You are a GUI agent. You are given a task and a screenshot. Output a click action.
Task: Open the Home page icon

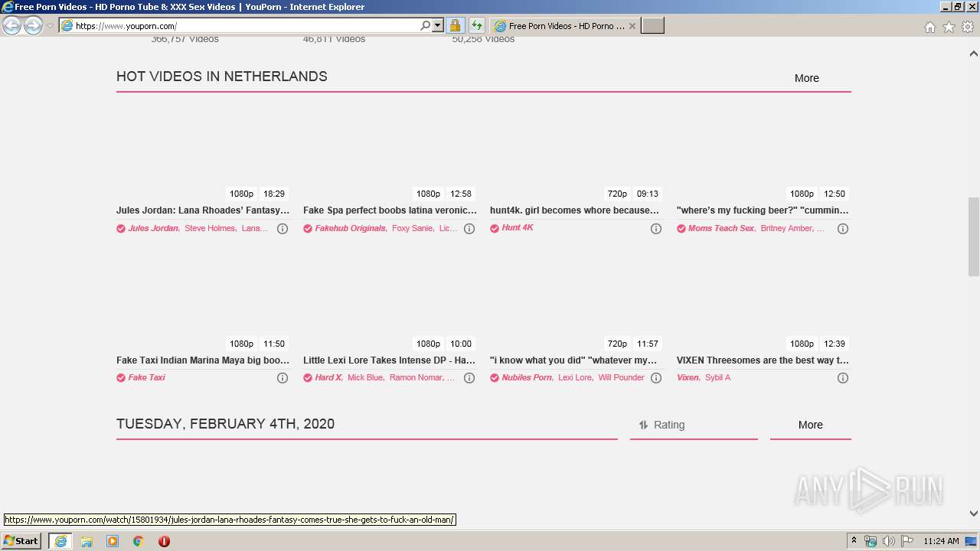click(929, 27)
